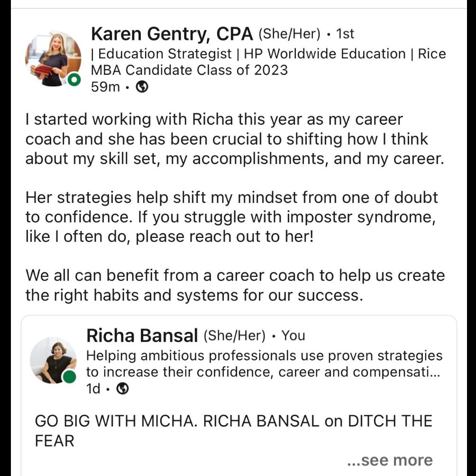Open the Education Strategist headline text
Screen dimensions: 476x476
(x=268, y=62)
